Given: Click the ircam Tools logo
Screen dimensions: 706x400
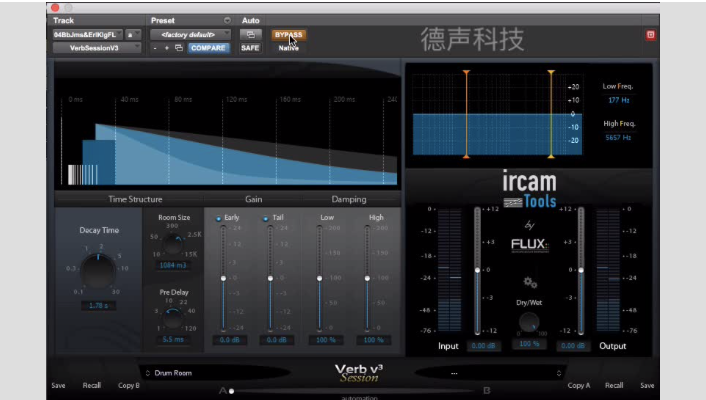Looking at the screenshot, I should point(530,189).
